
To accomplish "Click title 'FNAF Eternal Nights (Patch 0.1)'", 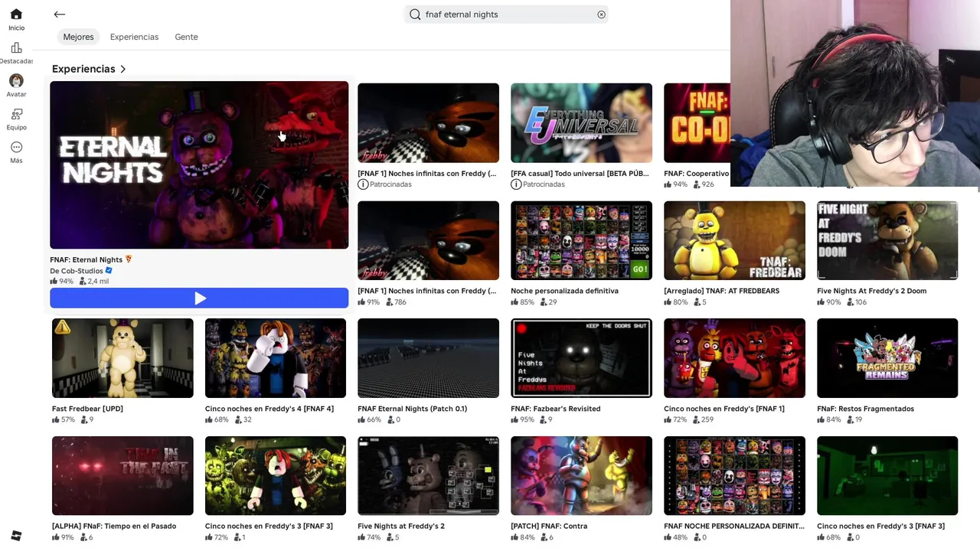I will tap(412, 409).
